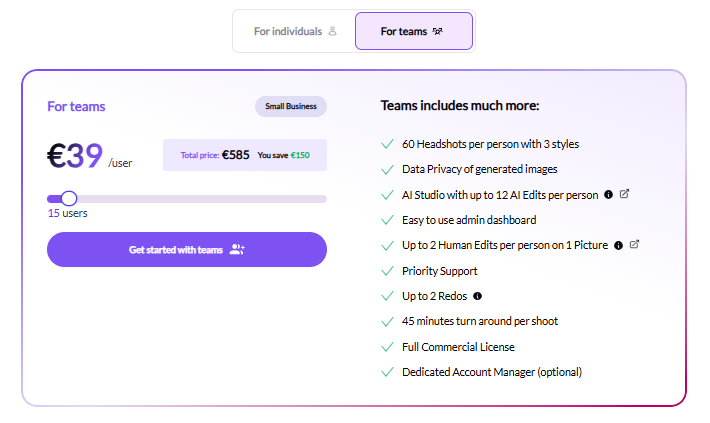Click checkmark beside Priority Support
The image size is (710, 423).
point(388,271)
